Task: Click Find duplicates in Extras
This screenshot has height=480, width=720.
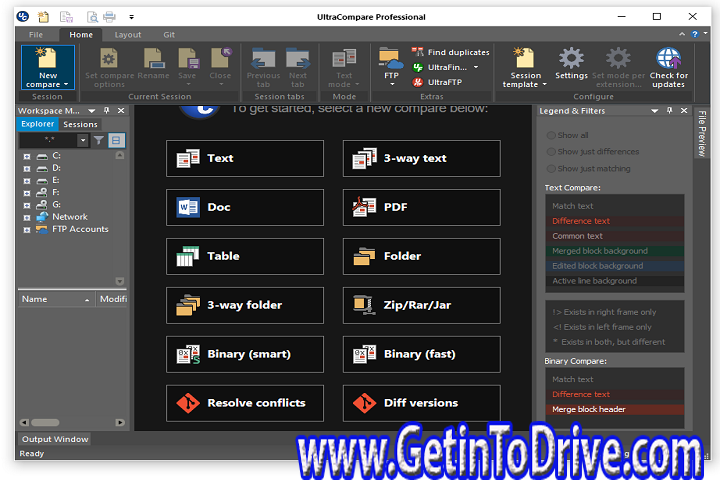Action: coord(450,52)
